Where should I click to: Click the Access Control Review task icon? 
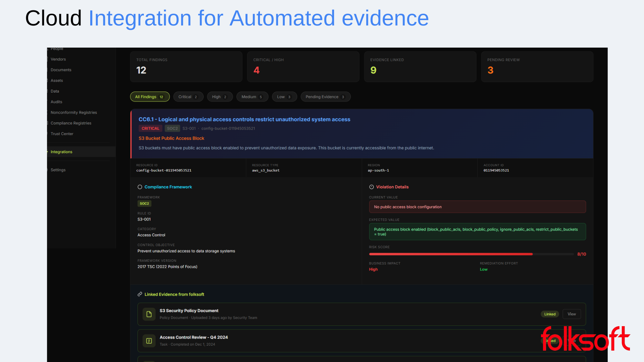(149, 341)
